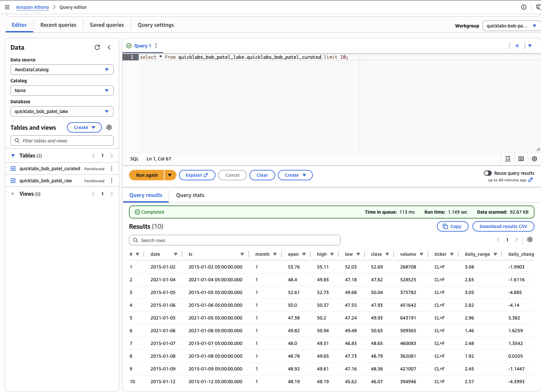Click the Cancel button
Image resolution: width=541 pixels, height=392 pixels.
[232, 175]
